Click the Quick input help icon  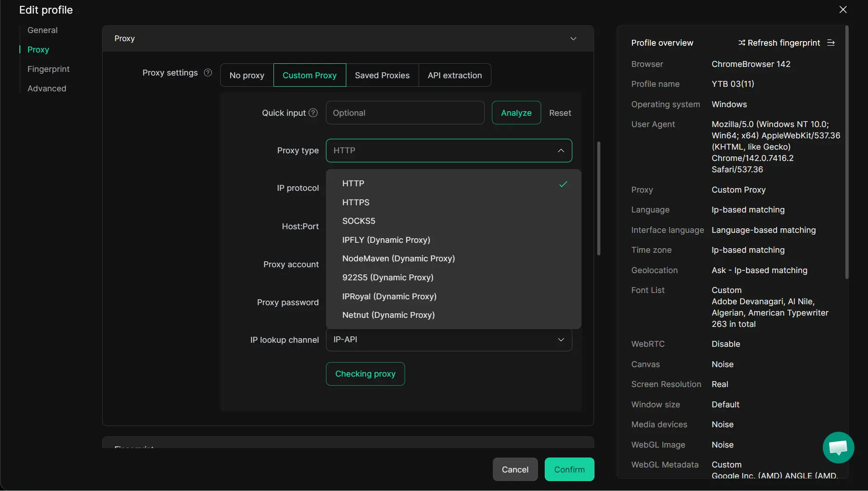313,113
